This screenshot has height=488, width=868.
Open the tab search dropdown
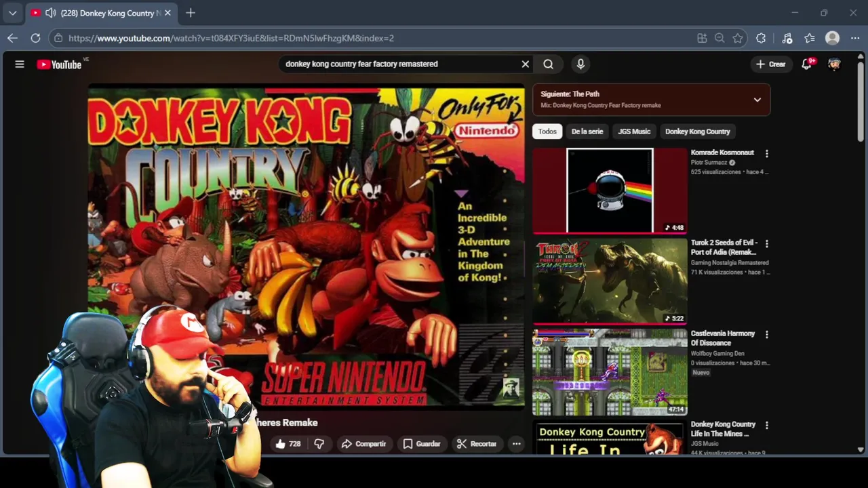pyautogui.click(x=12, y=13)
